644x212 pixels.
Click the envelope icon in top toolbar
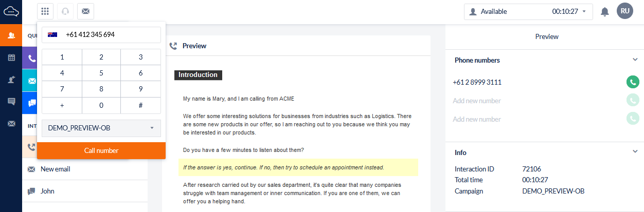coord(85,11)
